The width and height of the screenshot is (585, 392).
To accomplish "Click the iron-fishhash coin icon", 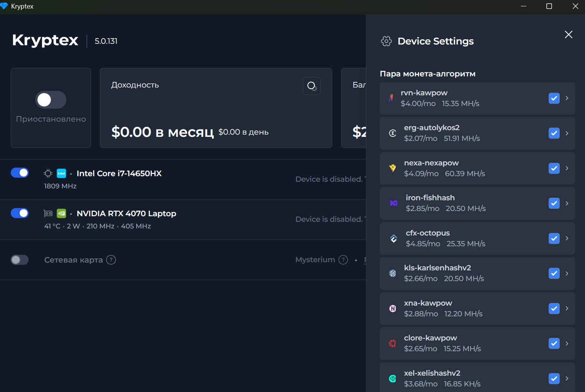I will pos(393,203).
